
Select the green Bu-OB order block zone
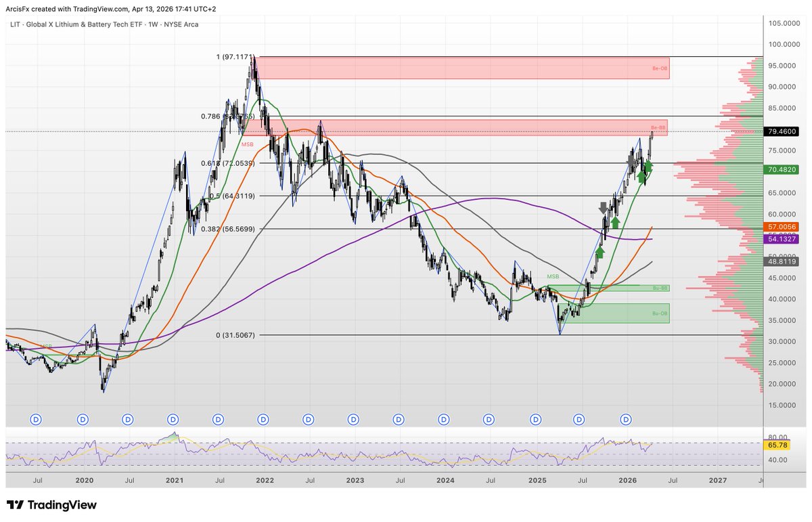(615, 313)
